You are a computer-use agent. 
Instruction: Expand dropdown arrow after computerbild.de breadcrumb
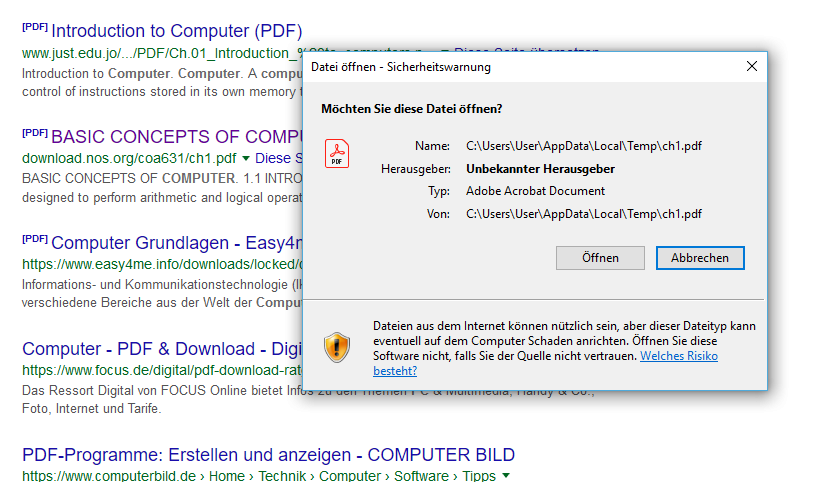506,475
